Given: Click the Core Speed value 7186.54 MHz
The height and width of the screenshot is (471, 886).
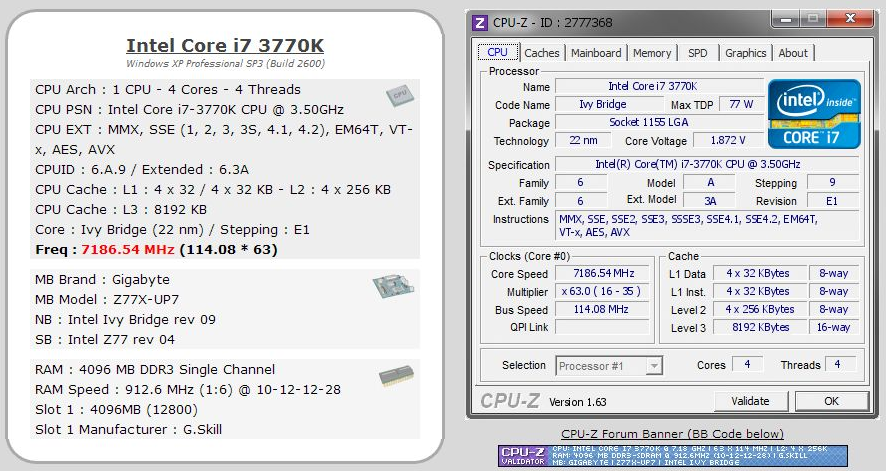Looking at the screenshot, I should coord(603,273).
